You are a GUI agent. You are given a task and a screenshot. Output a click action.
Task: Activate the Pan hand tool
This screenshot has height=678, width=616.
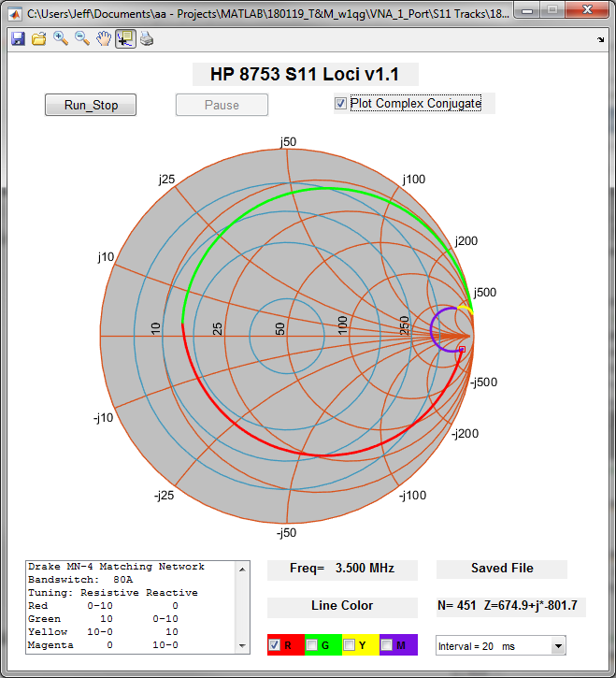(104, 39)
